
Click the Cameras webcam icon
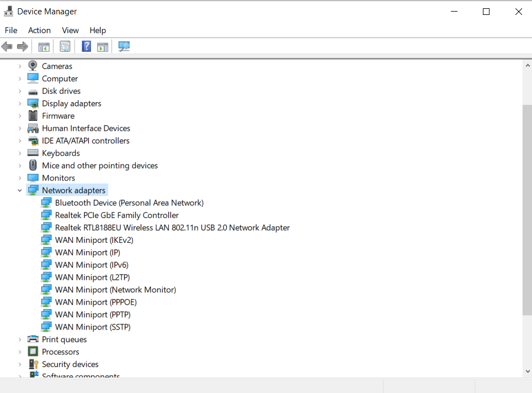click(33, 66)
